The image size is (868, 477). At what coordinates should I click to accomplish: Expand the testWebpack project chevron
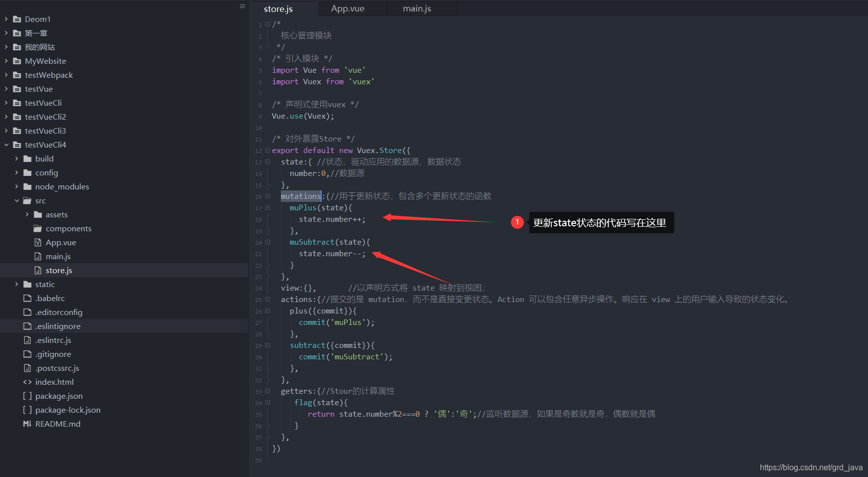point(6,75)
